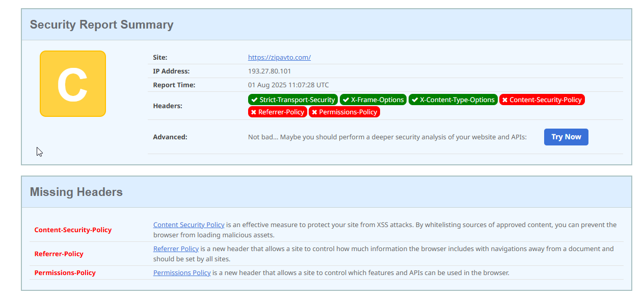This screenshot has width=644, height=297.
Task: Click the Try Now button
Action: (566, 137)
